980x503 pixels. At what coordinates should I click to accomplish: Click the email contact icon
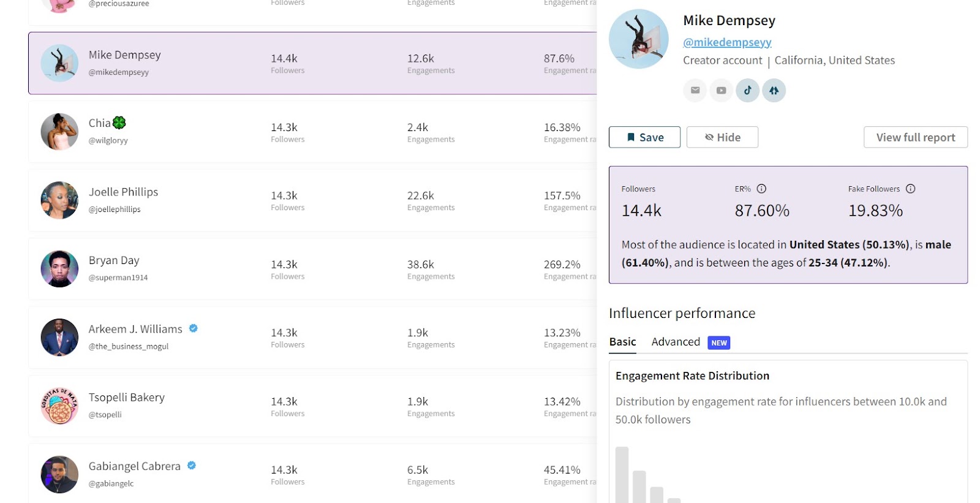pos(695,91)
